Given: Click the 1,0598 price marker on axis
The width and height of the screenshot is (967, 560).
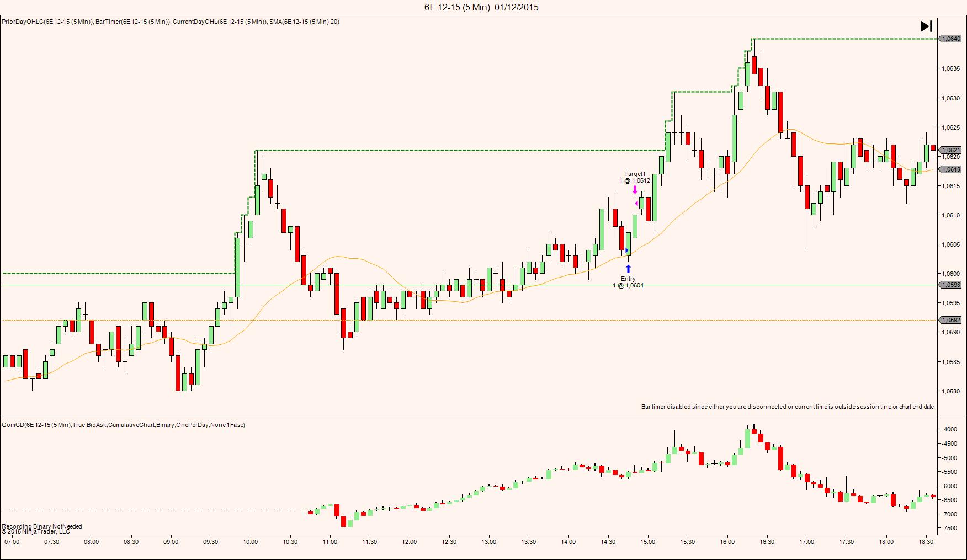Looking at the screenshot, I should pos(950,285).
